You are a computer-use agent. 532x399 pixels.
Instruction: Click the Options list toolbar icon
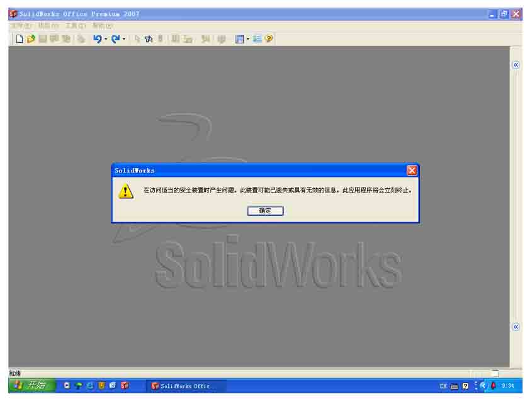point(257,39)
